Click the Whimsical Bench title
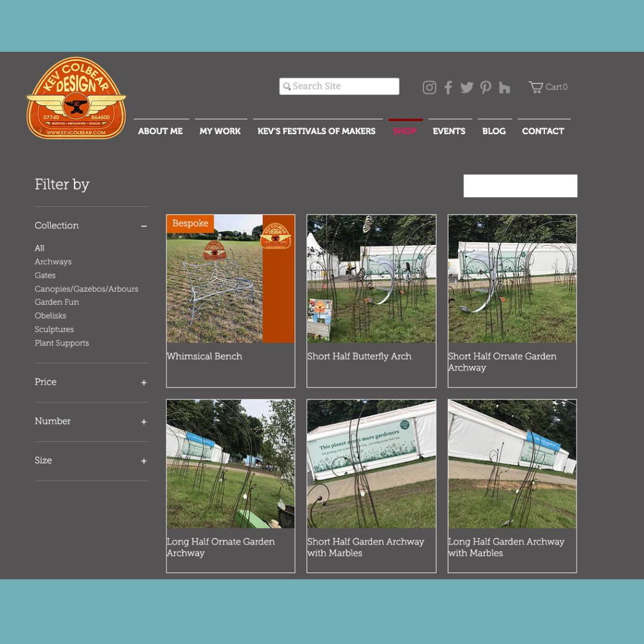 204,357
